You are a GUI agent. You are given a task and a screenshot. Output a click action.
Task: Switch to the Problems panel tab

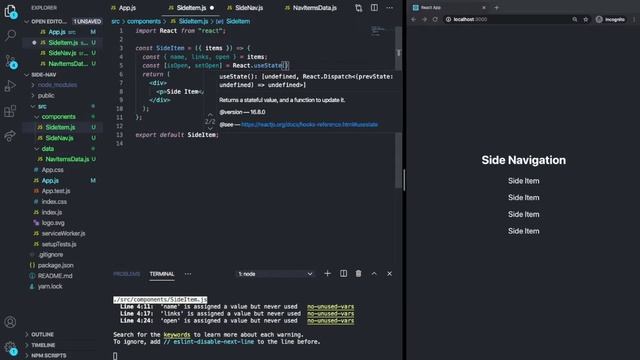click(127, 274)
